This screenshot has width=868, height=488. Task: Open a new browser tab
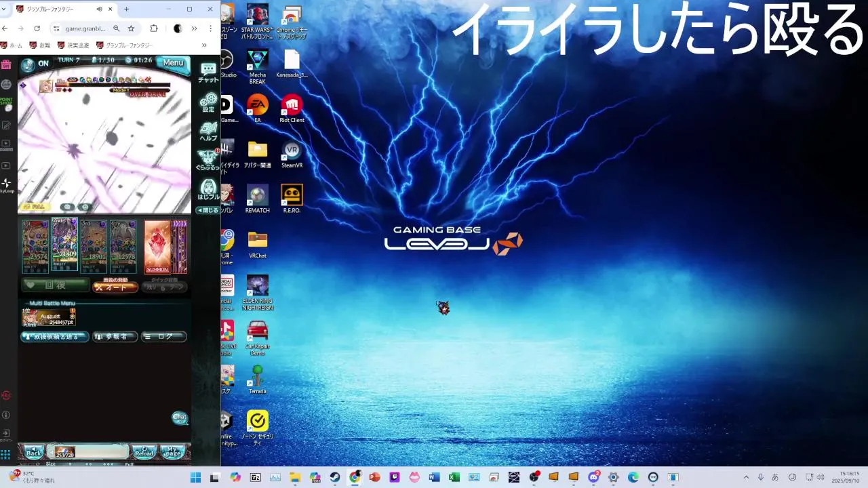pos(126,9)
